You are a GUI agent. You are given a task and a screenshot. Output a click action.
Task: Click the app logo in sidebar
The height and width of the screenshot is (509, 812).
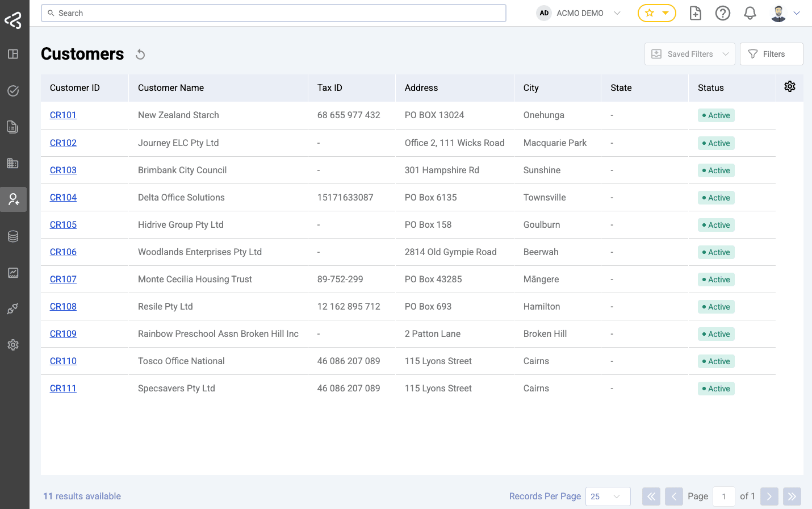13,20
